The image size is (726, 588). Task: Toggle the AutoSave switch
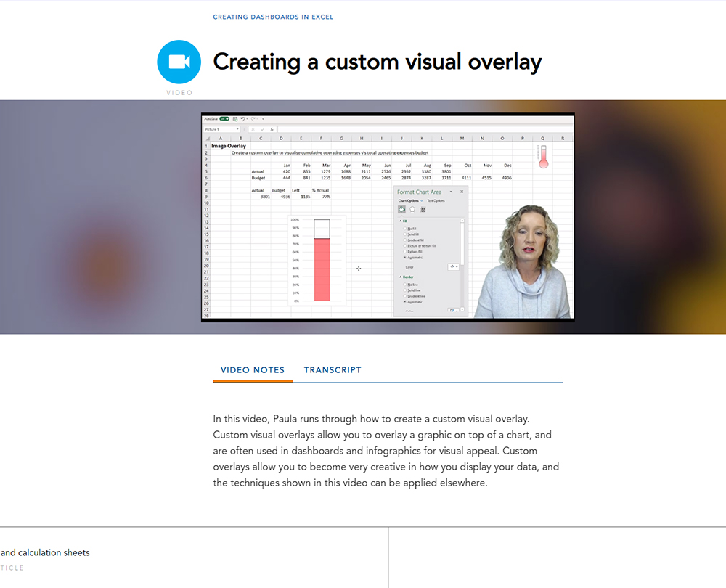pos(224,118)
